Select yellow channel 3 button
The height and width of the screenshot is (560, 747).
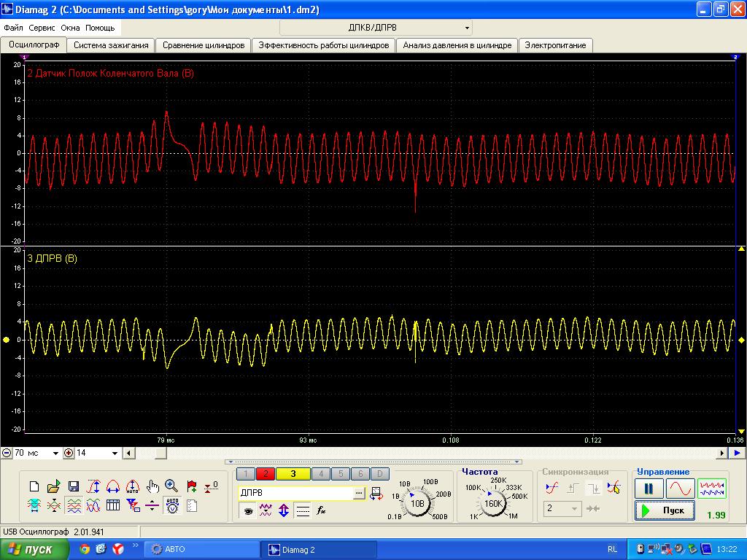coord(293,474)
